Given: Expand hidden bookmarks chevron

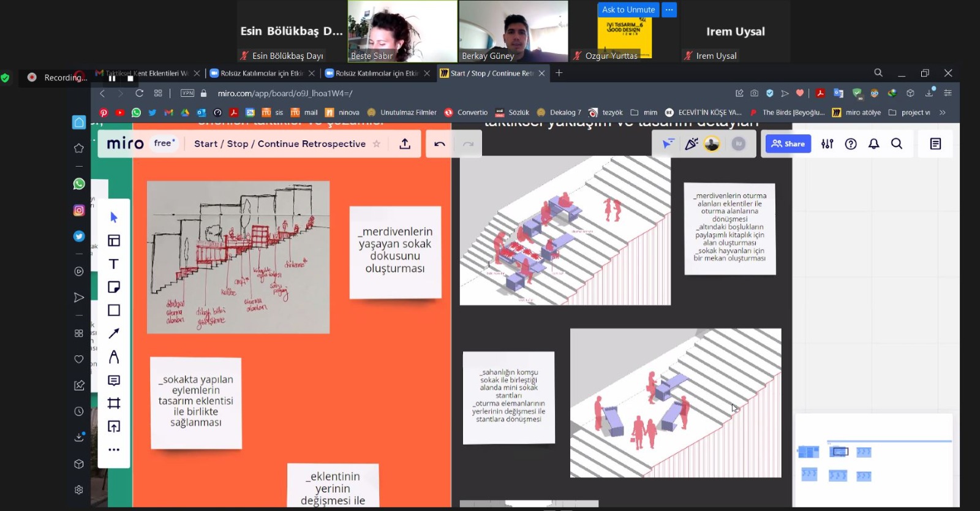Looking at the screenshot, I should (942, 113).
